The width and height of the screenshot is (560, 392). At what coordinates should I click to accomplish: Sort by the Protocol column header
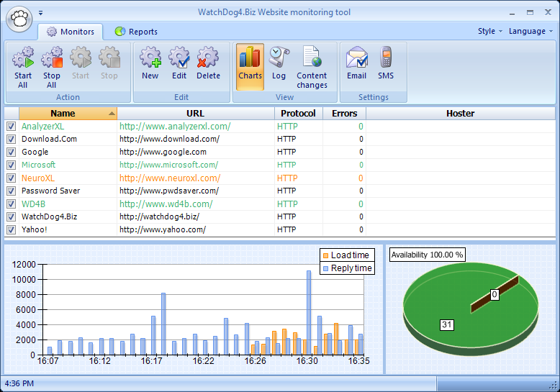click(x=298, y=114)
